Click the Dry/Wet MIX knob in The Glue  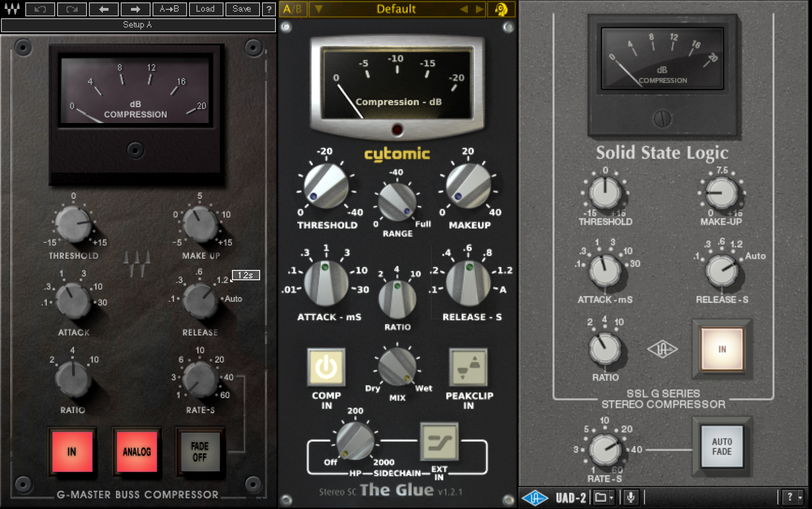(x=397, y=367)
